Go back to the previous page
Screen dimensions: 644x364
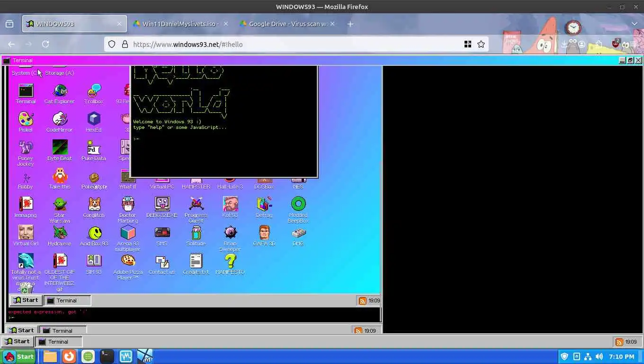tap(11, 44)
